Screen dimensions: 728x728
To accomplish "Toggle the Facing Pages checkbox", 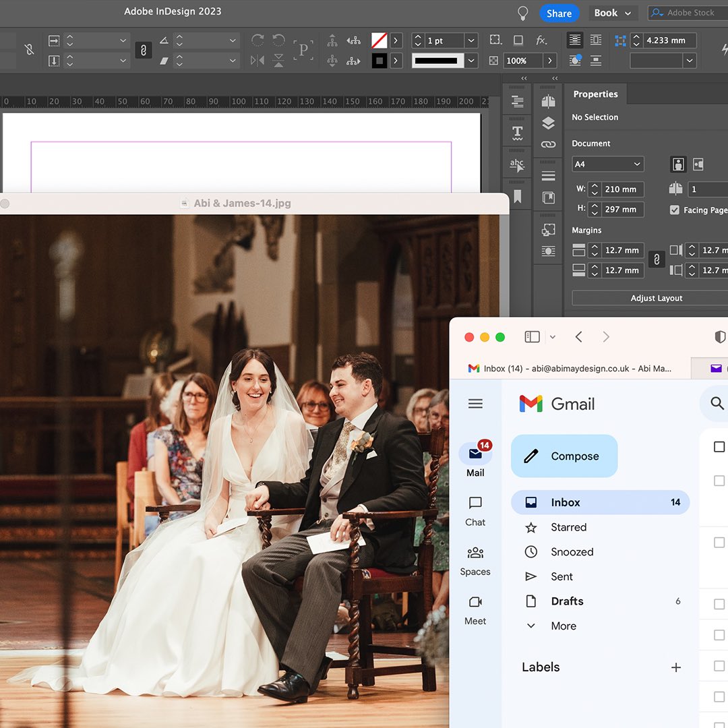I will click(675, 210).
